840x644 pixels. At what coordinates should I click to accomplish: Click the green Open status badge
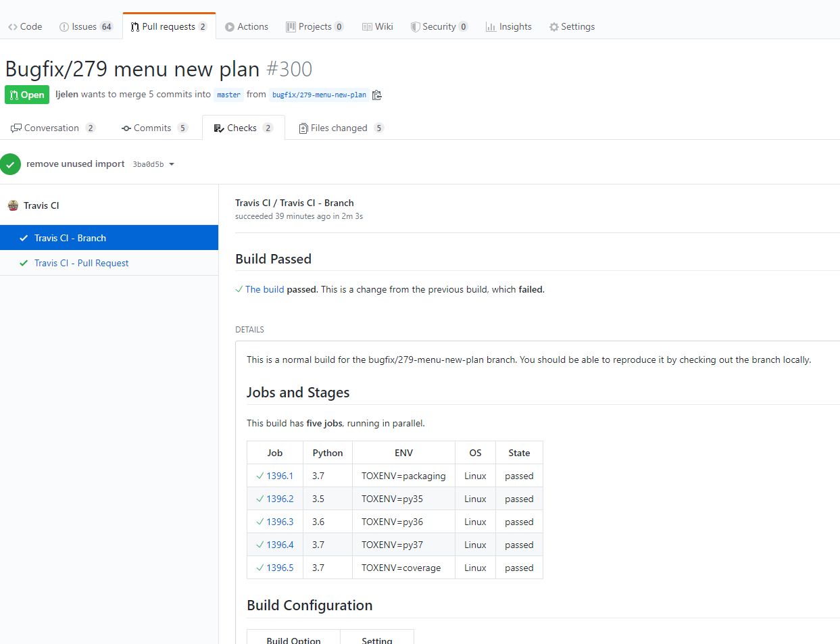click(27, 95)
